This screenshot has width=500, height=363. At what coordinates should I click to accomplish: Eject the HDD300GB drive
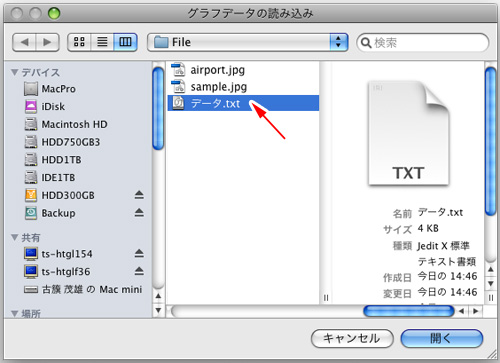[x=139, y=195]
